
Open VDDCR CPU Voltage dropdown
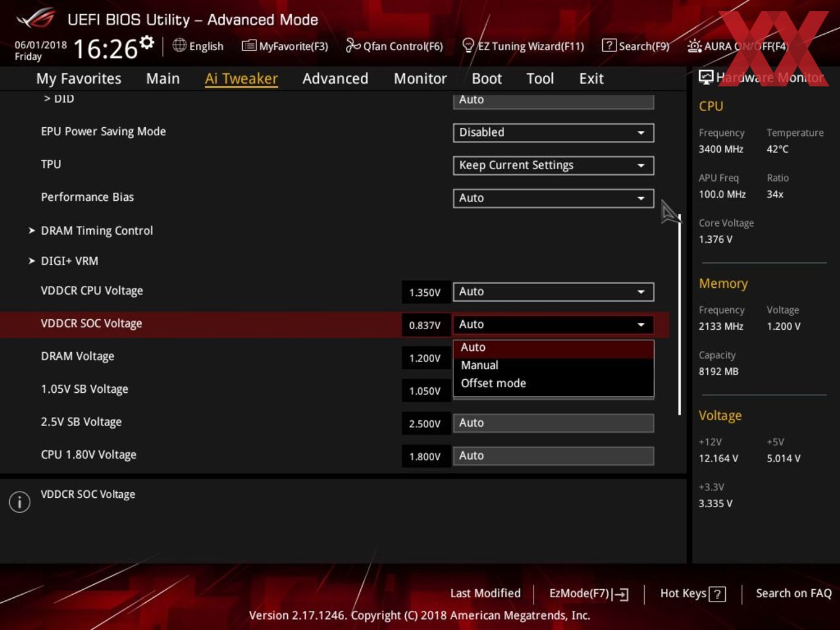click(x=553, y=292)
